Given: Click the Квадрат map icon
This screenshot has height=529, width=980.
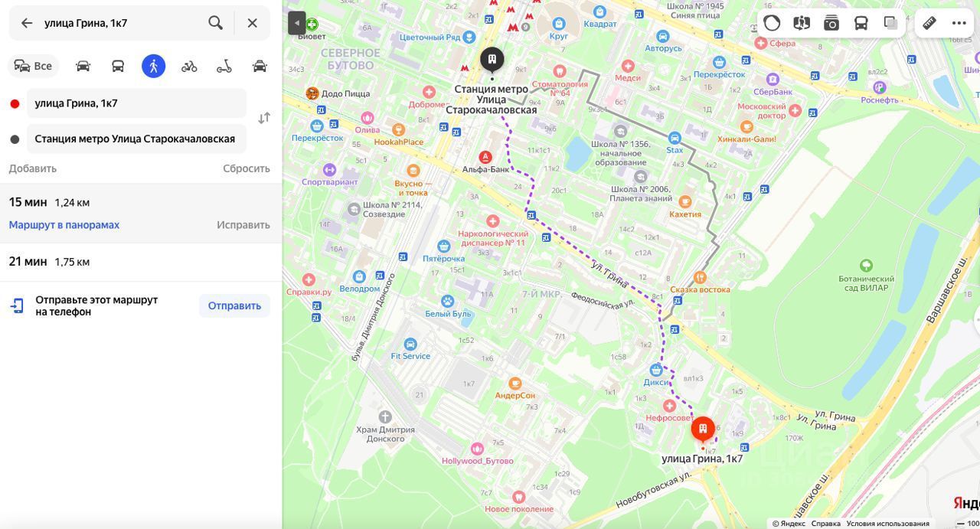Looking at the screenshot, I should coord(599,11).
